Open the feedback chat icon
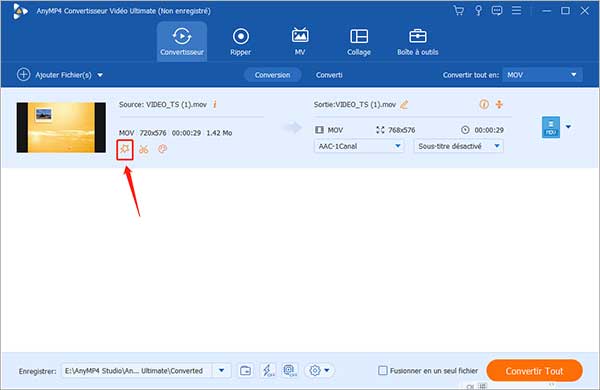This screenshot has height=390, width=600. coord(497,11)
